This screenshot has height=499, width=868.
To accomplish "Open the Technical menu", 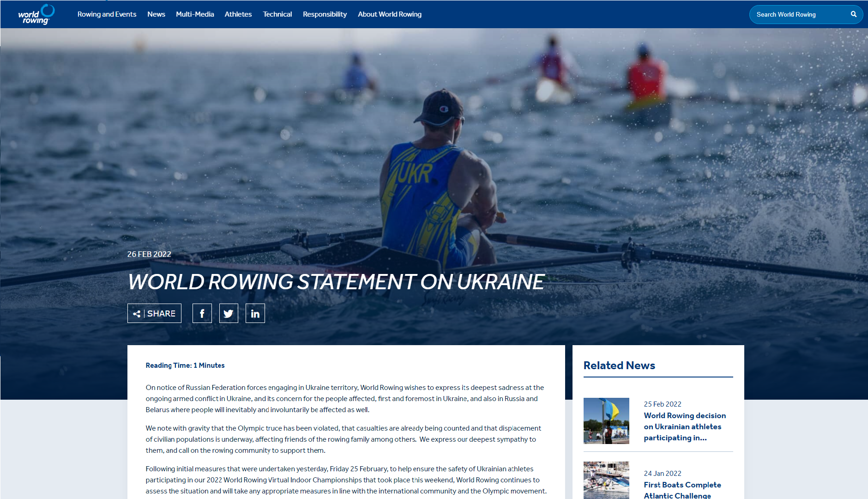I will [277, 14].
